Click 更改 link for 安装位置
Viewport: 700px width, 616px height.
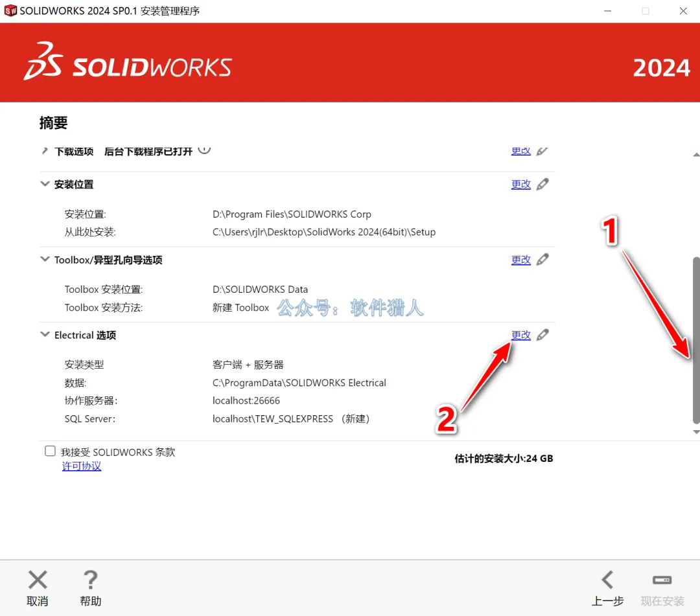521,184
